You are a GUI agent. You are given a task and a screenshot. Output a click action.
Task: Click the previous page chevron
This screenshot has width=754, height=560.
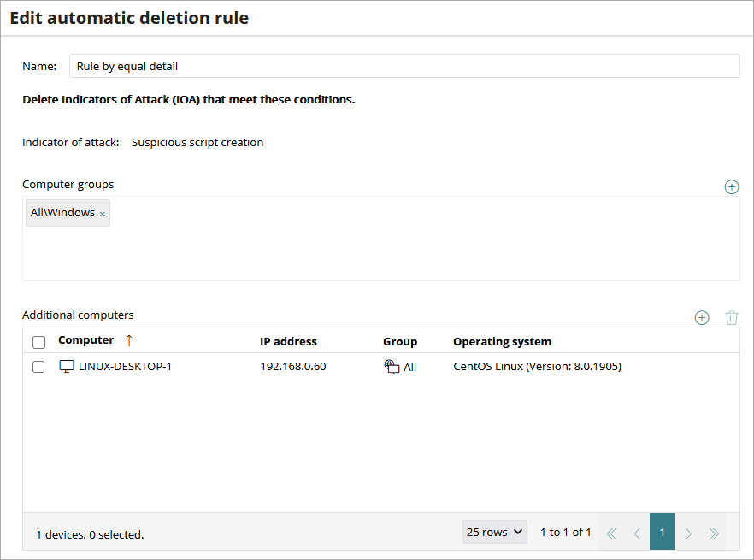tap(637, 532)
